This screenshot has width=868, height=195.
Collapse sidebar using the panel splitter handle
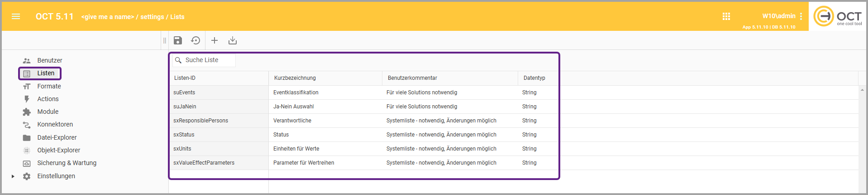pyautogui.click(x=165, y=40)
